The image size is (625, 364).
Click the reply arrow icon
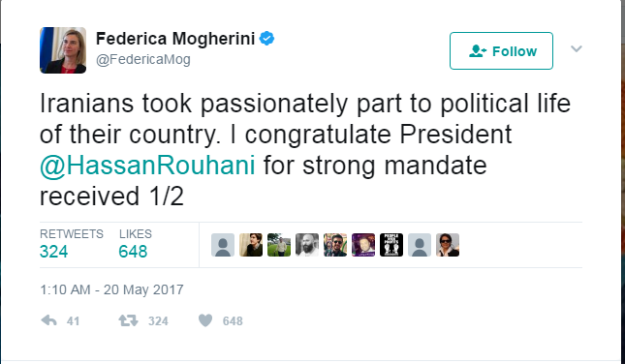[x=48, y=320]
